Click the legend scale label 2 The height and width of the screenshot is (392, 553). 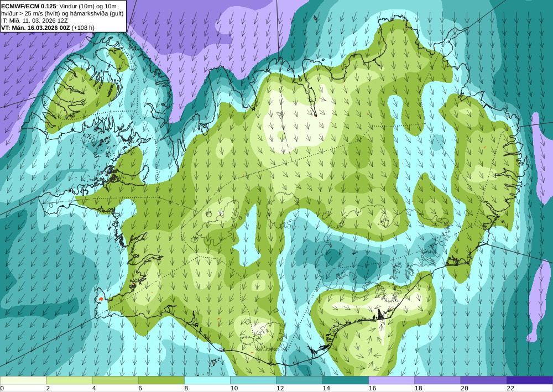(x=48, y=388)
